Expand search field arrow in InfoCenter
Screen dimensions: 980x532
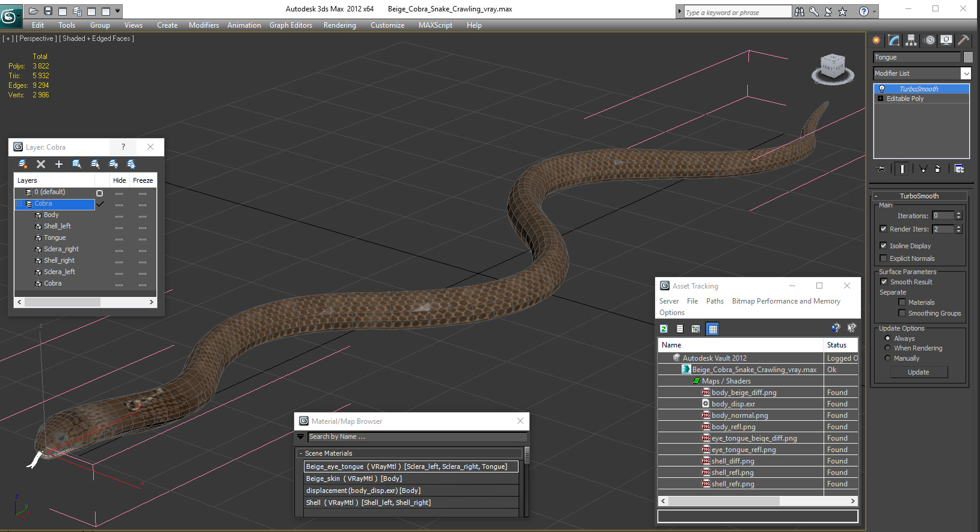point(680,11)
